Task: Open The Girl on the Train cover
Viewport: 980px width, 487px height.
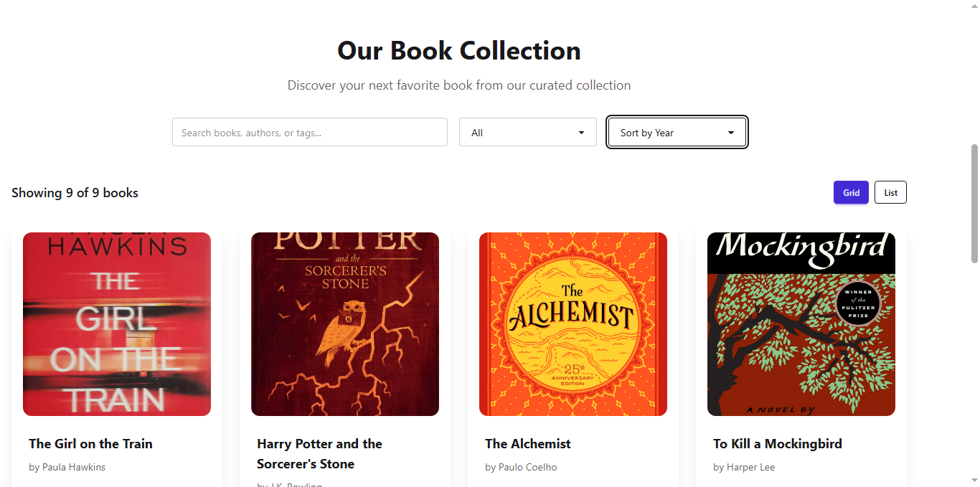Action: coord(116,323)
